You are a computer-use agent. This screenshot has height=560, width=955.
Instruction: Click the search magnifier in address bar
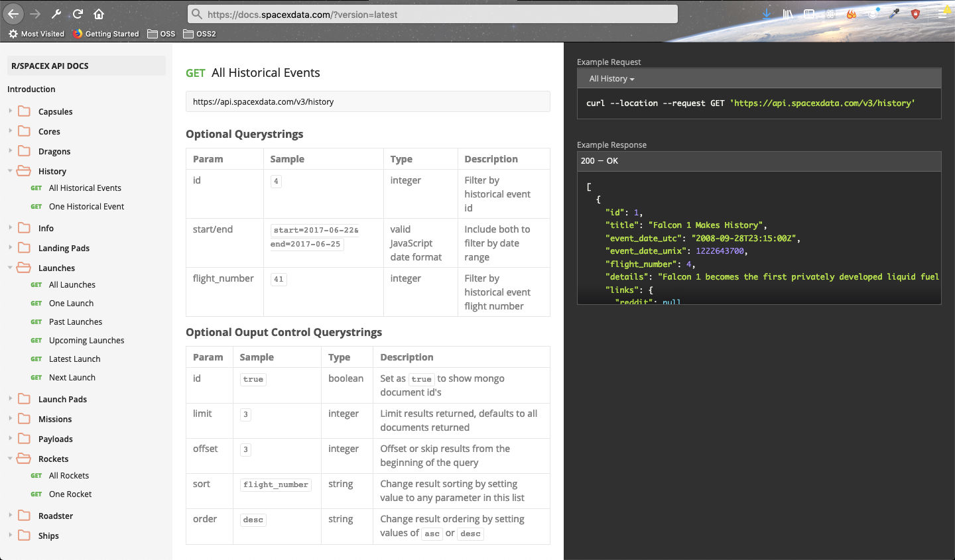click(196, 14)
